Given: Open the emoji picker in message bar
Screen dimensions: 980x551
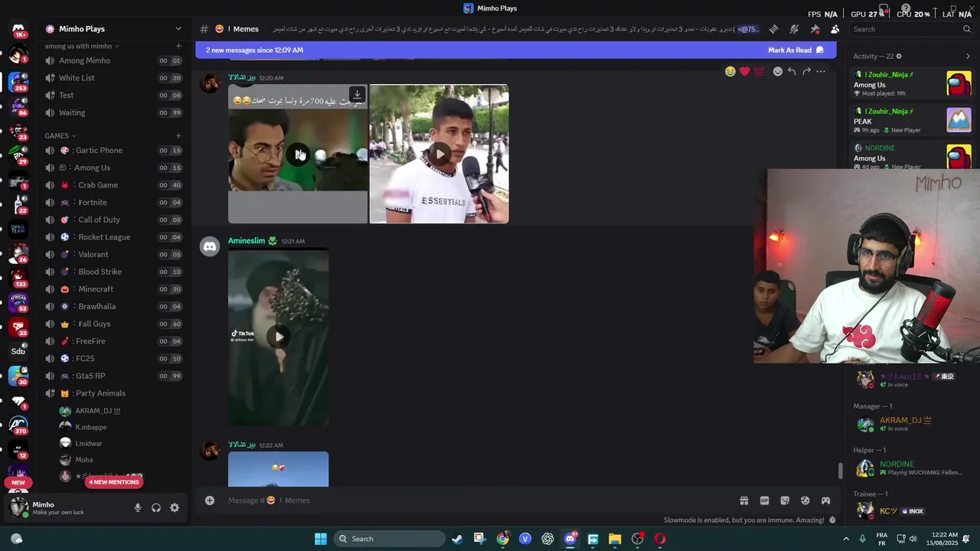Looking at the screenshot, I should [x=805, y=500].
